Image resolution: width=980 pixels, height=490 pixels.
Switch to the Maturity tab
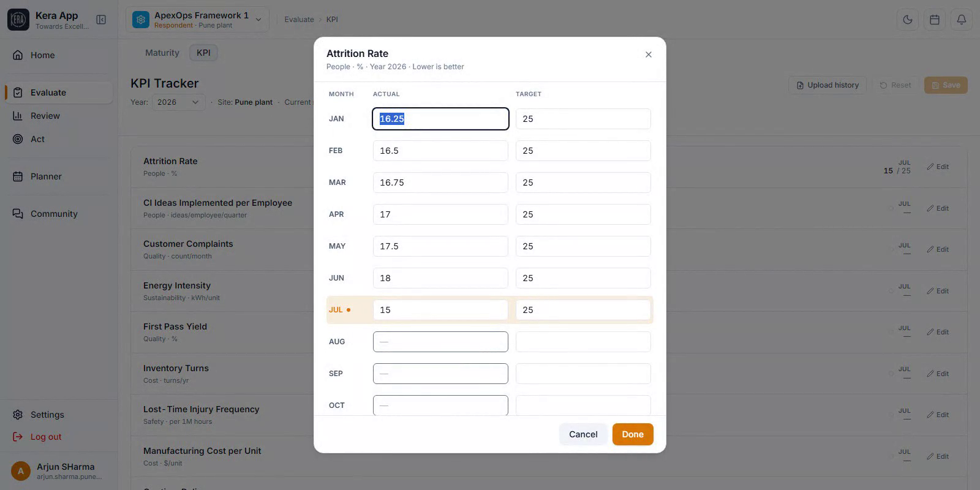pyautogui.click(x=162, y=53)
